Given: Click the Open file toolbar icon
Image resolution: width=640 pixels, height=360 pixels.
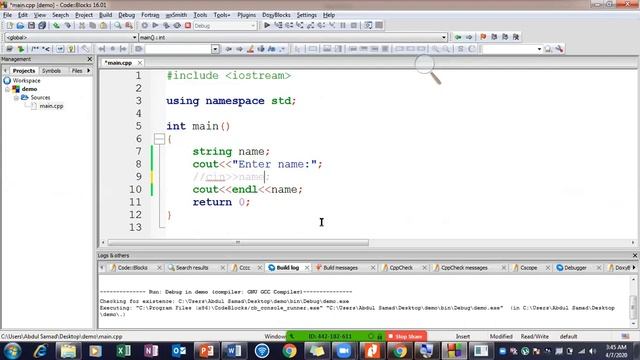Looking at the screenshot, I should 20,25.
